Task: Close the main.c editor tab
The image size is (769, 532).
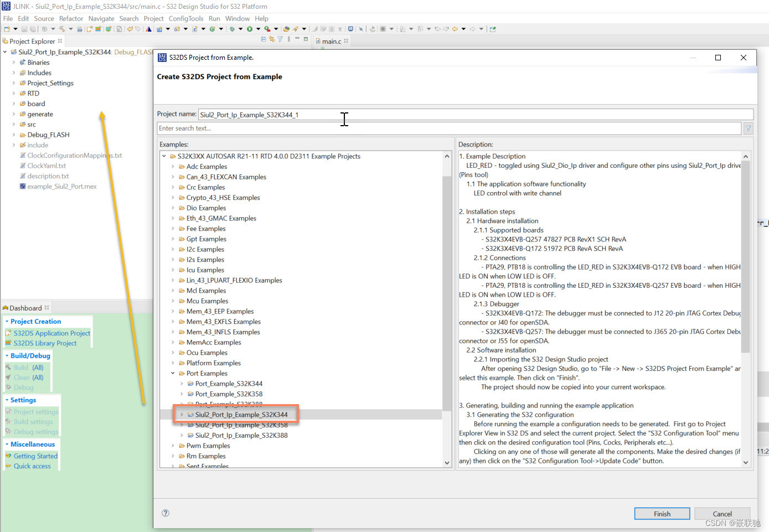Action: click(346, 41)
